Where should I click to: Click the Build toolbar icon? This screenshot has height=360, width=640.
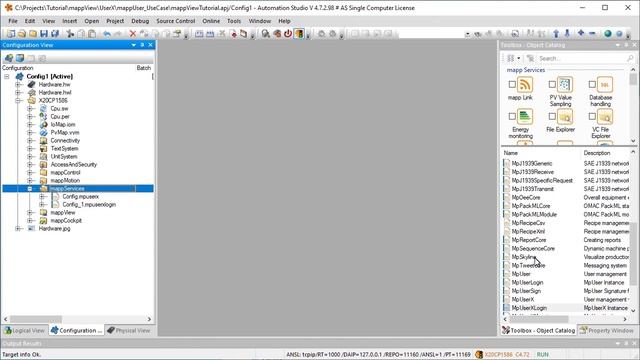click(x=199, y=34)
